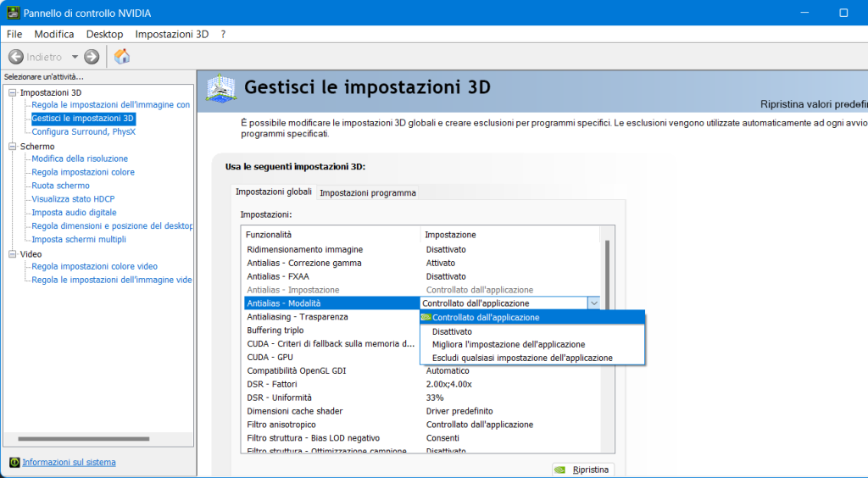Click the system information icon at bottom left
The width and height of the screenshot is (868, 478).
point(14,463)
